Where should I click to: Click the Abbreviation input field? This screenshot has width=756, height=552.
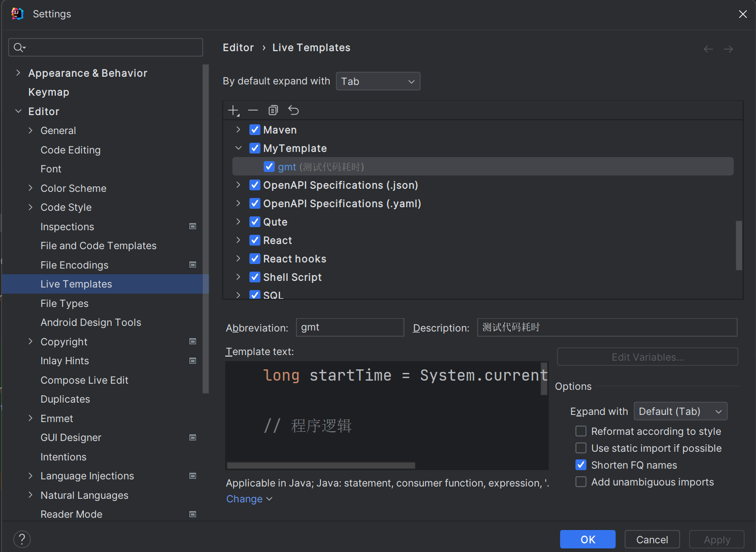[x=350, y=327]
